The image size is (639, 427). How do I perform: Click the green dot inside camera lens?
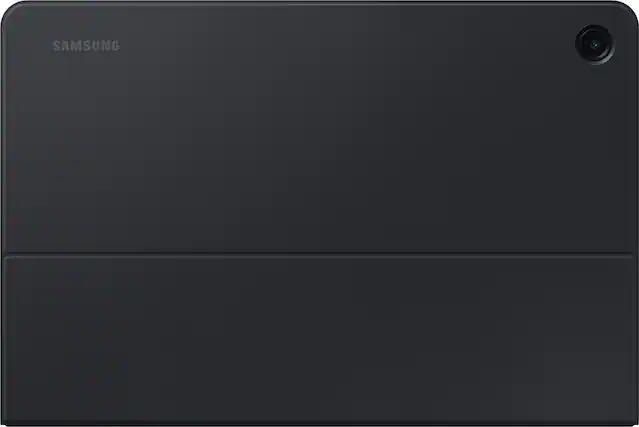tap(595, 44)
